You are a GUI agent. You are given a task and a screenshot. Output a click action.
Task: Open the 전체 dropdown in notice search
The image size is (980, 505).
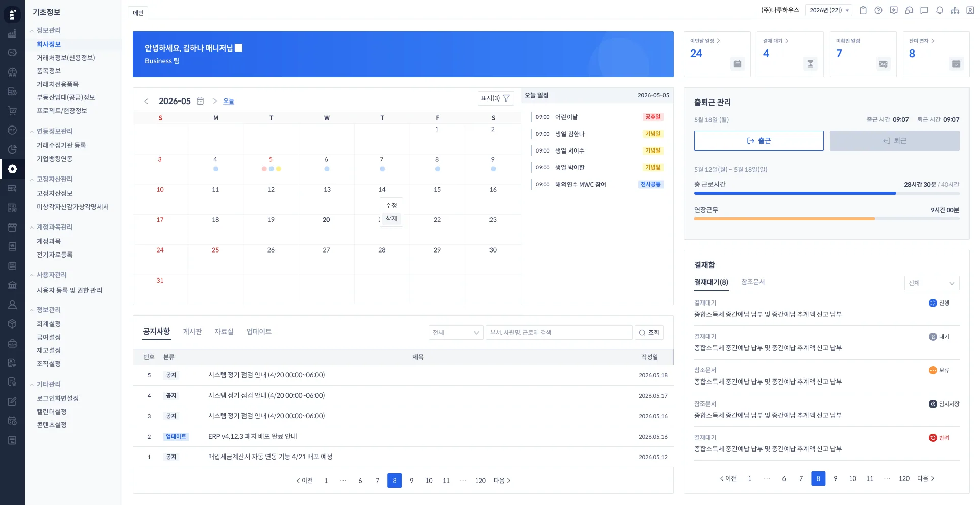click(x=456, y=333)
